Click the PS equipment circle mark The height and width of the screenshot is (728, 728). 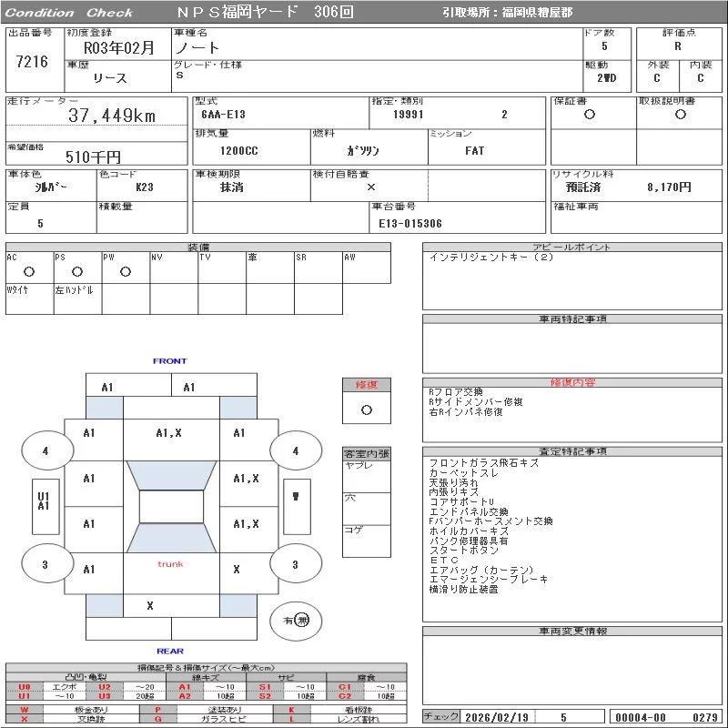point(77,271)
